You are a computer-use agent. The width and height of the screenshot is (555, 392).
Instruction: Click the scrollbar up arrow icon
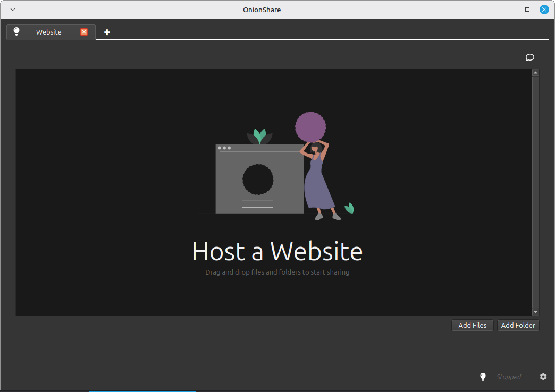[535, 72]
